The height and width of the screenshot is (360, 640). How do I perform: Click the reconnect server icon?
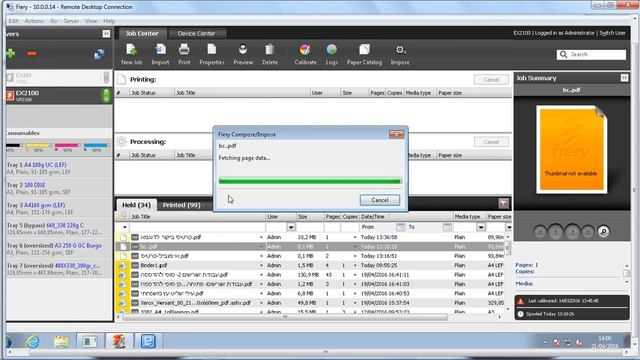(x=99, y=54)
